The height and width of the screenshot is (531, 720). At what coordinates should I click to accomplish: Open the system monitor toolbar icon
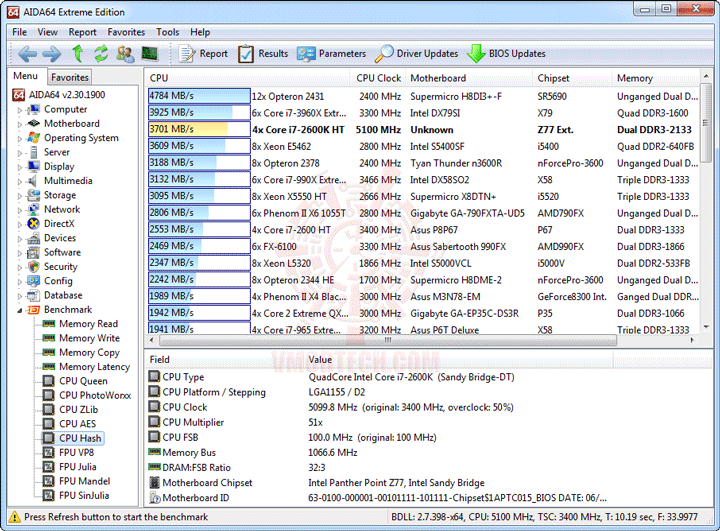pos(149,54)
